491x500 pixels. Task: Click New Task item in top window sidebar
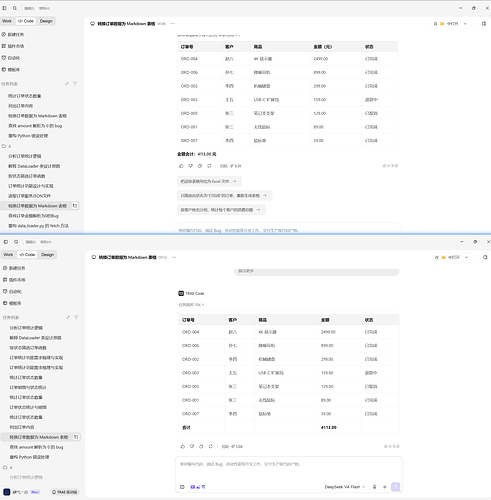coord(13,34)
